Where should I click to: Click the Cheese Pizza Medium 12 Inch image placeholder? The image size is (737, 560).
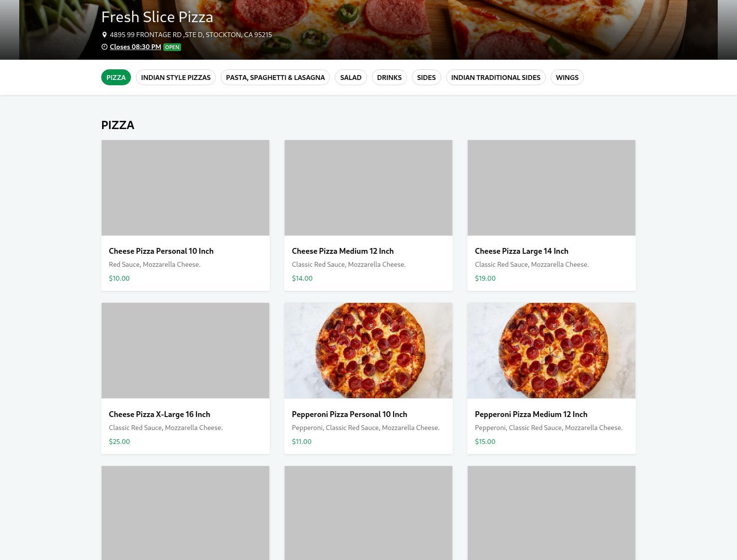pos(368,188)
